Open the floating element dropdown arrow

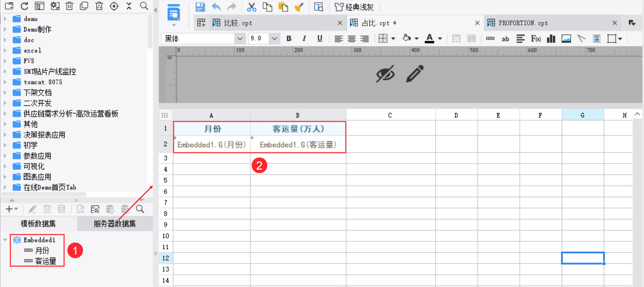click(620, 39)
